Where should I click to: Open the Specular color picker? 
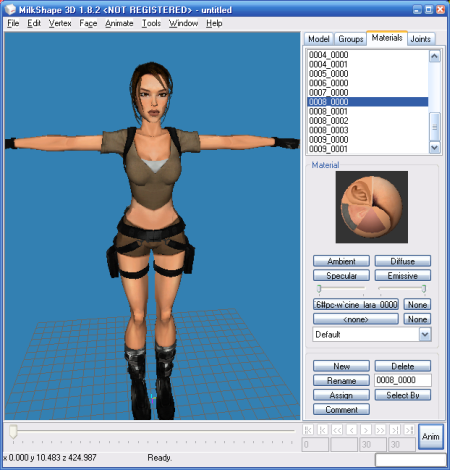coord(341,276)
